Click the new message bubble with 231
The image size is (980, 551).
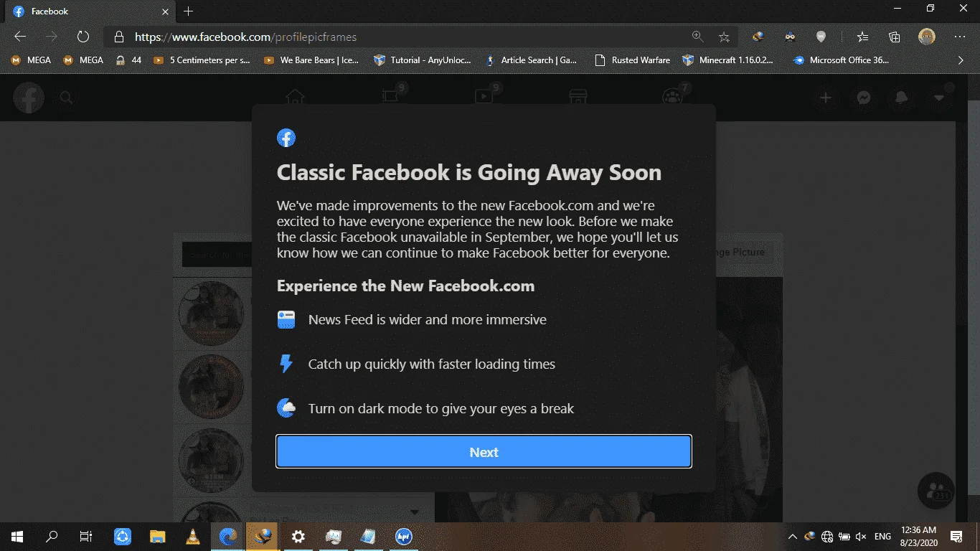936,491
